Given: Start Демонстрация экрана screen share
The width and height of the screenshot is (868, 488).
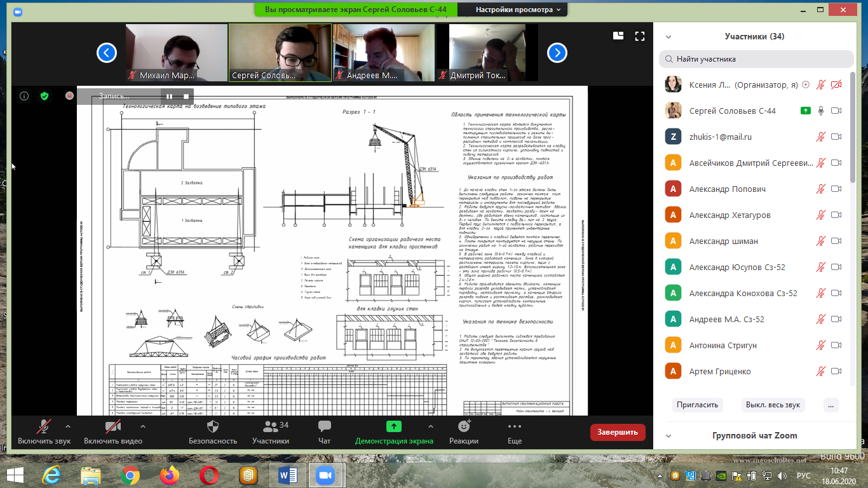Looking at the screenshot, I should (394, 432).
